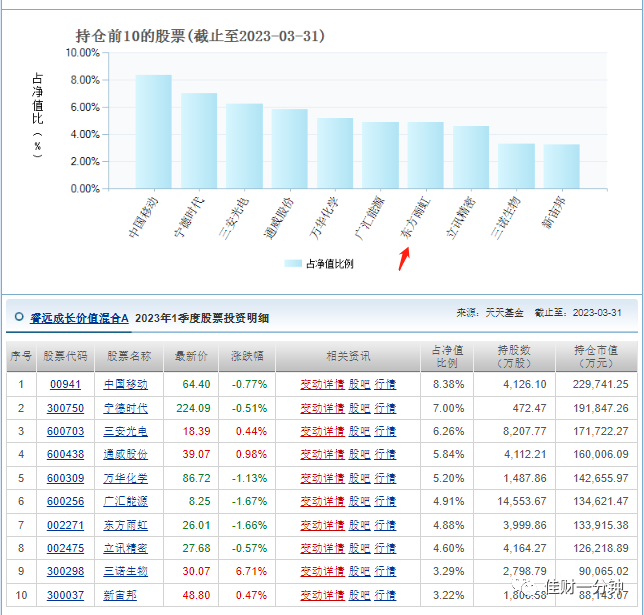Open 股吧 for 广汇能源 row
The width and height of the screenshot is (644, 615).
pyautogui.click(x=359, y=501)
